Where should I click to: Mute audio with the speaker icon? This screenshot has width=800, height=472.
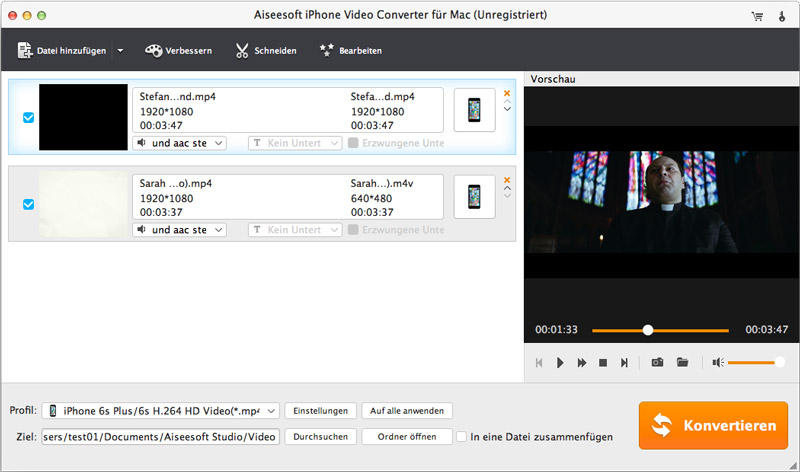point(718,362)
